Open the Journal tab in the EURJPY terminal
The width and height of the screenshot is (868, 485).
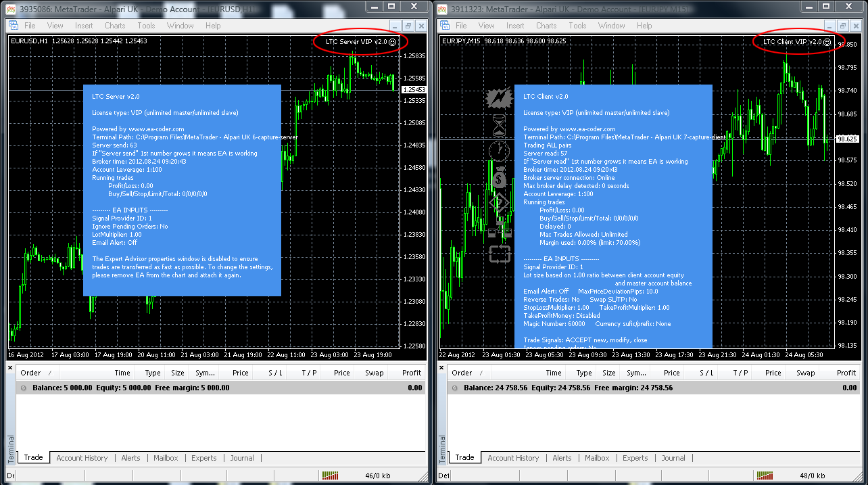[x=673, y=458]
